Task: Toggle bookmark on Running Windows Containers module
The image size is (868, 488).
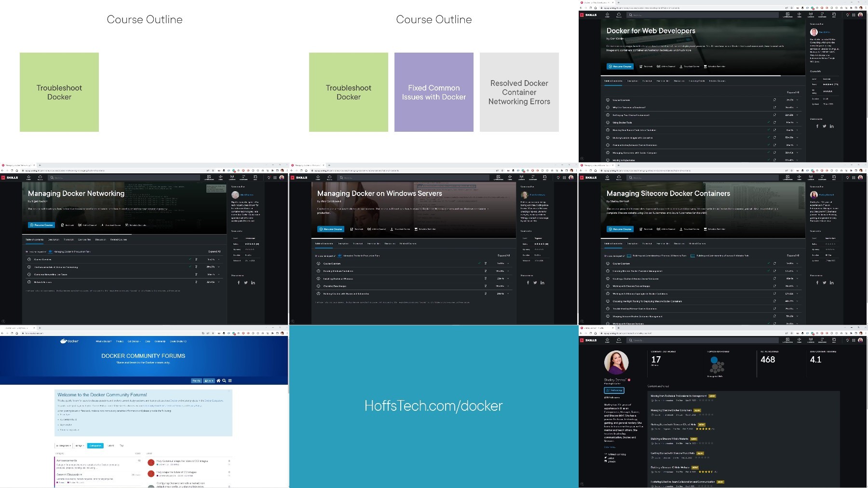Action: tap(486, 271)
